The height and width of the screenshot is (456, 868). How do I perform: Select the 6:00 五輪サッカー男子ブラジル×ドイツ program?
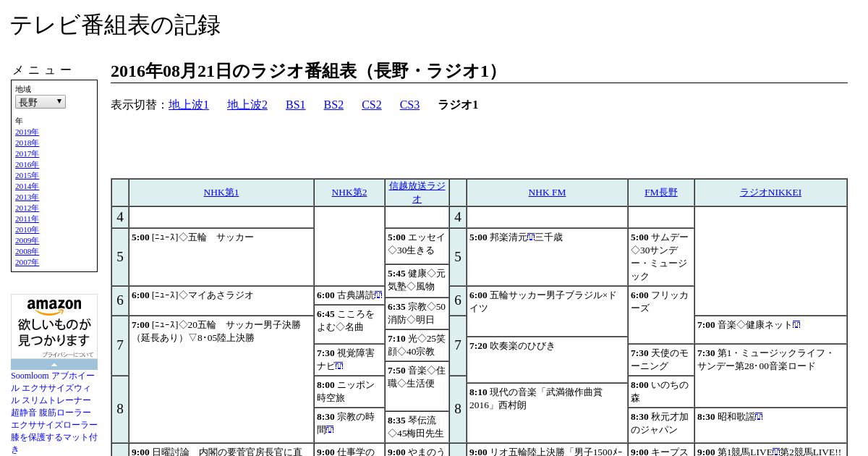coord(547,311)
